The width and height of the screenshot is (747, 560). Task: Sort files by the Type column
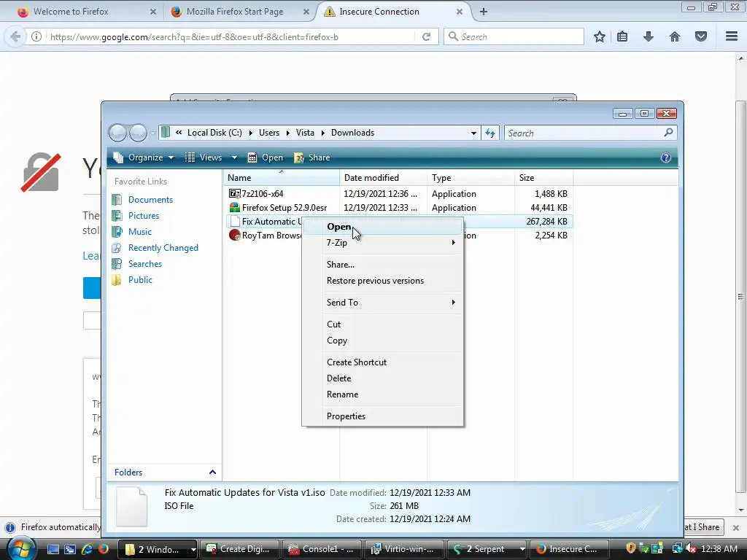click(x=471, y=178)
